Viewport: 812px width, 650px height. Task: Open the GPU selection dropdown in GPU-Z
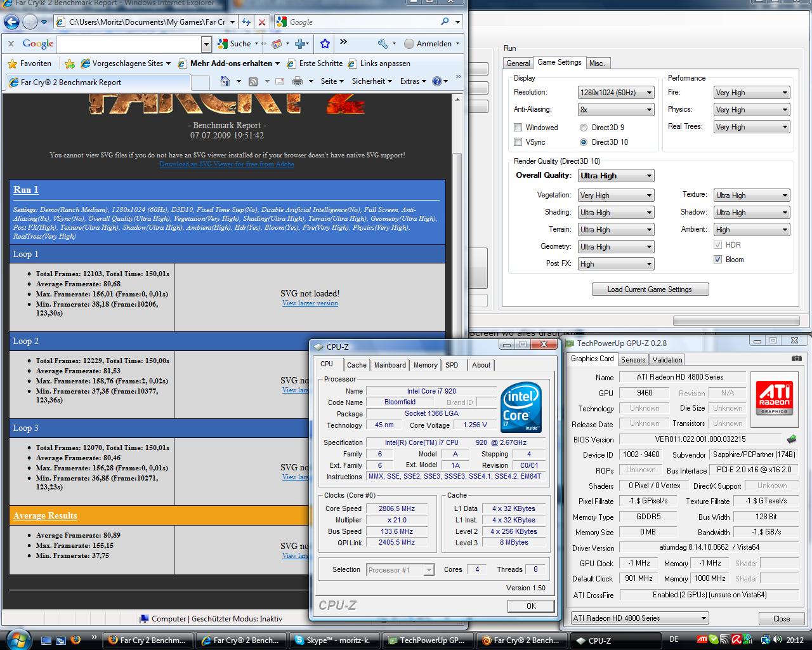point(639,618)
